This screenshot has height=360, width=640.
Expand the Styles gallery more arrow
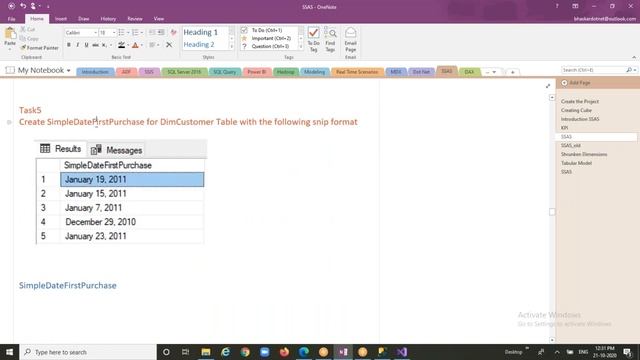(231, 47)
